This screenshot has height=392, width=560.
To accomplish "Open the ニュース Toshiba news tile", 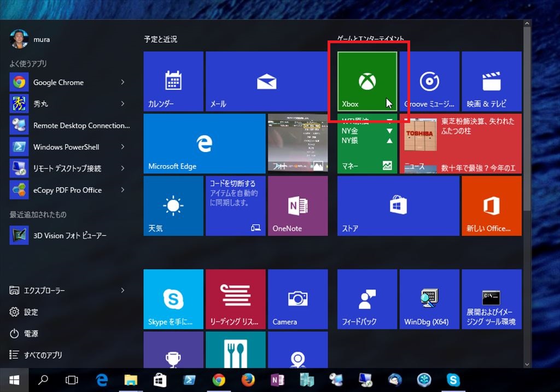I will 460,144.
